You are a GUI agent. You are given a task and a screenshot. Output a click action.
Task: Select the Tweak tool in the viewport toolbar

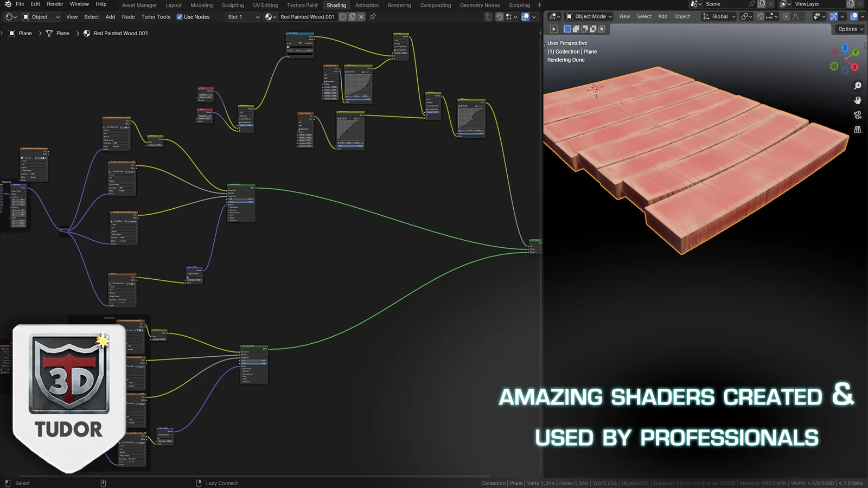[x=554, y=29]
